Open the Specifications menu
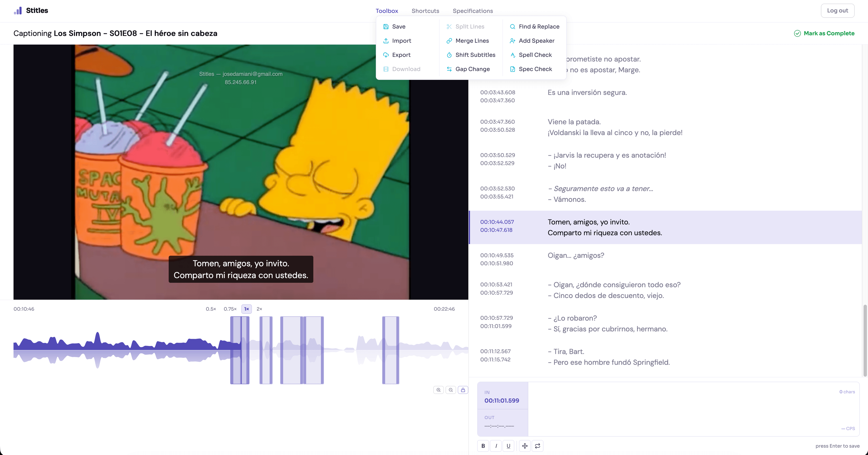Viewport: 868px width, 455px height. tap(473, 11)
